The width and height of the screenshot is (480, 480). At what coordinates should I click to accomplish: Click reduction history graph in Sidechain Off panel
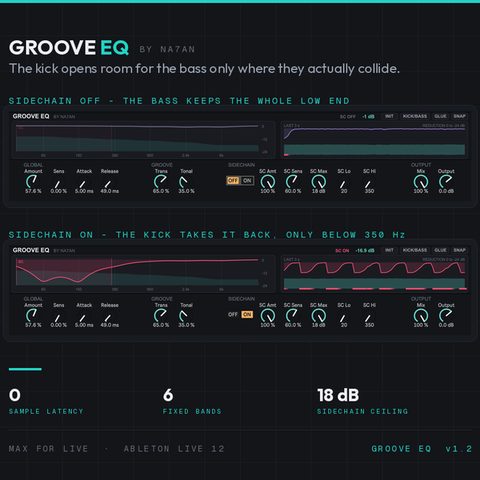coord(374,140)
